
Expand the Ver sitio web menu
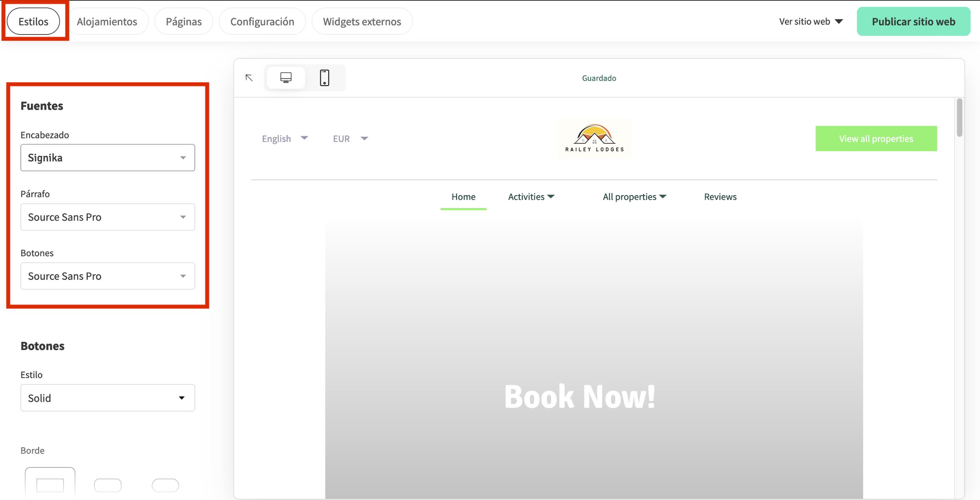point(811,21)
